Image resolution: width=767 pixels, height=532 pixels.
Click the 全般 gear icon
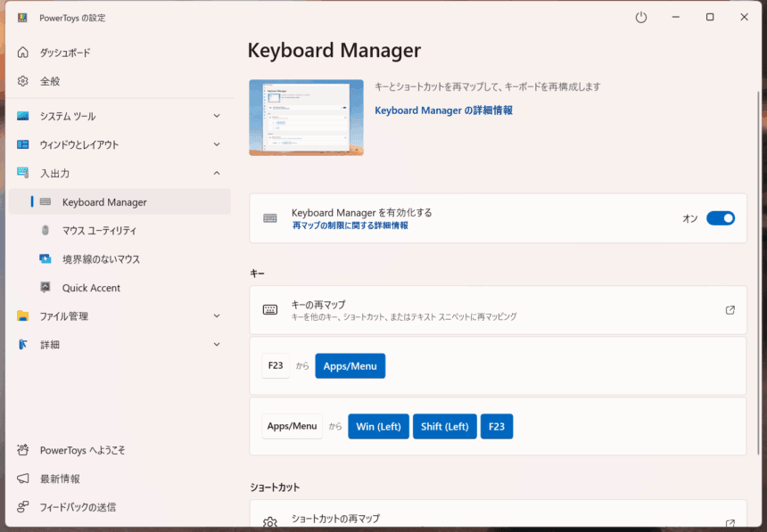[23, 81]
